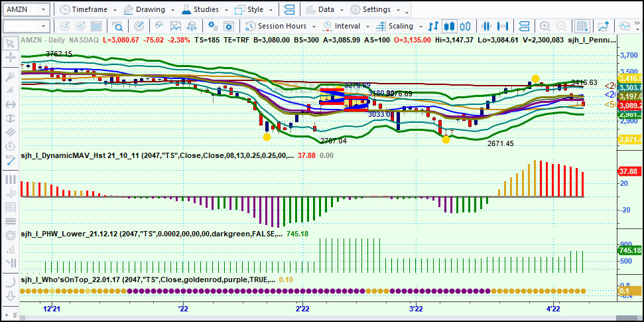Click the chat wave bubble icon
Screen dimensions: 644x322
(625, 27)
